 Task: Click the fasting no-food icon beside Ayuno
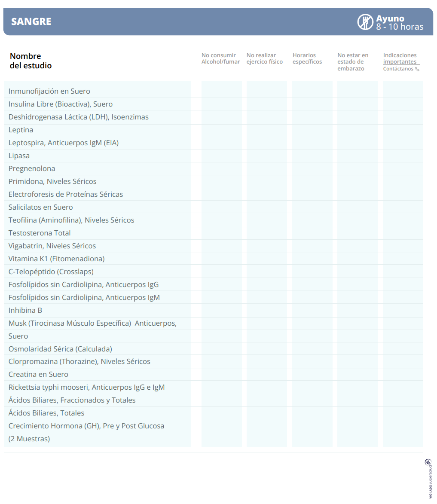pyautogui.click(x=365, y=22)
